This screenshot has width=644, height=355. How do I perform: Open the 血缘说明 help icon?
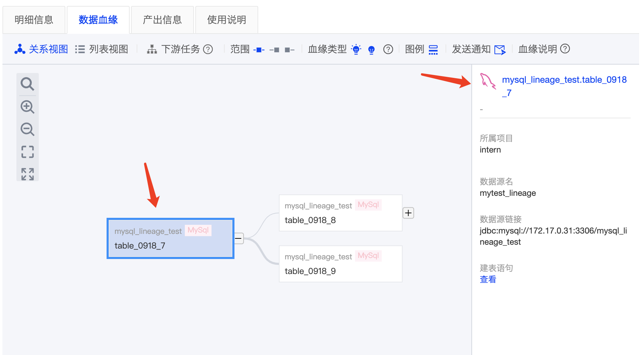[x=565, y=49]
